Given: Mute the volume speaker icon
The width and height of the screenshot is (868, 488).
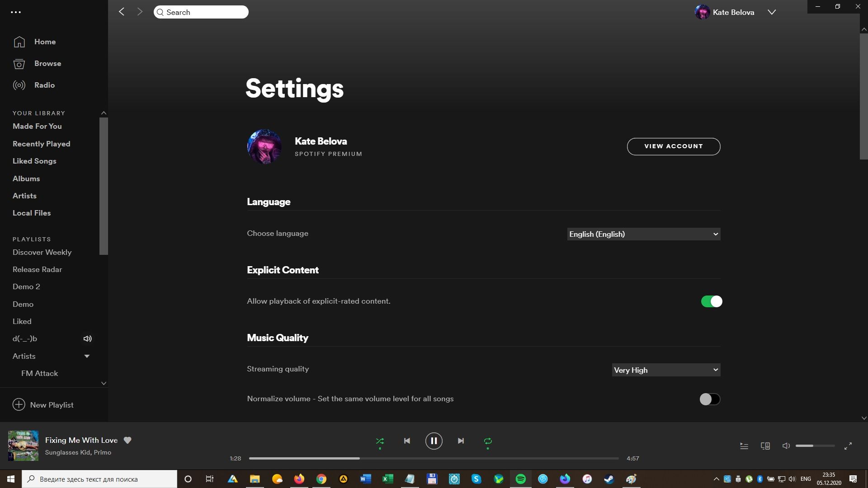Looking at the screenshot, I should pyautogui.click(x=786, y=446).
